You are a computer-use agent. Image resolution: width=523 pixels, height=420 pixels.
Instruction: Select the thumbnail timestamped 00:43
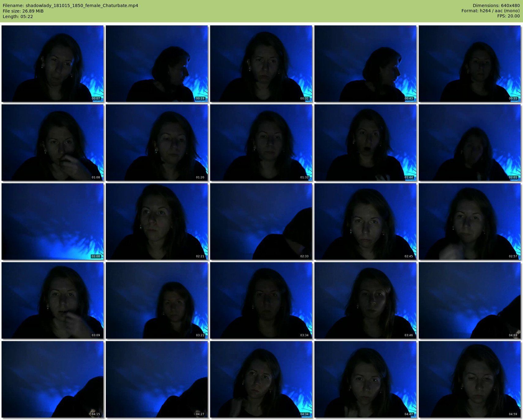point(365,64)
